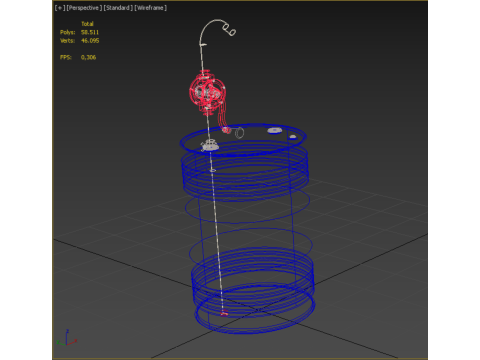Screen dimensions: 480x360
Task: Open the [Perspective] viewport view menu
Action: pos(84,8)
